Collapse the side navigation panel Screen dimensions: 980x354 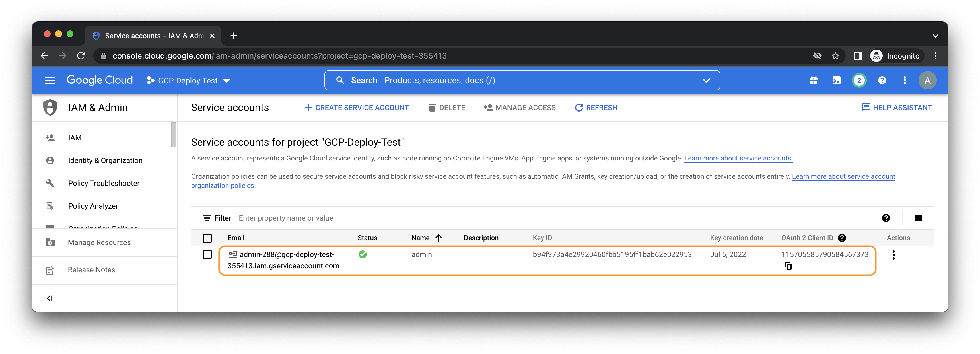50,298
